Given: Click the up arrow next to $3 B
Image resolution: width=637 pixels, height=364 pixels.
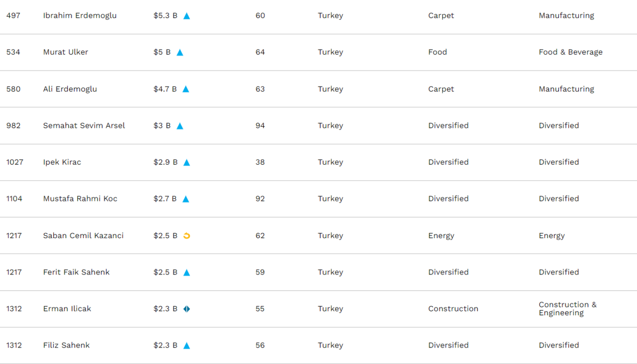Looking at the screenshot, I should 180,126.
